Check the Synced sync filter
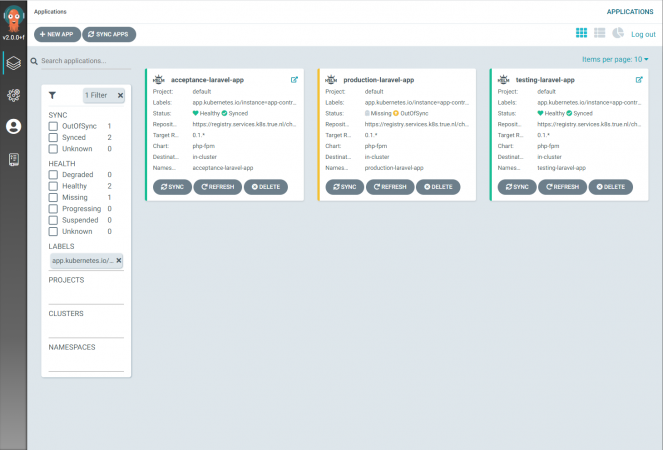This screenshot has width=663, height=450. click(53, 137)
